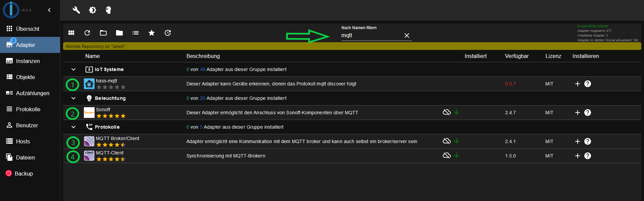Click the ioBroker logo
This screenshot has width=644, height=201.
(x=11, y=10)
